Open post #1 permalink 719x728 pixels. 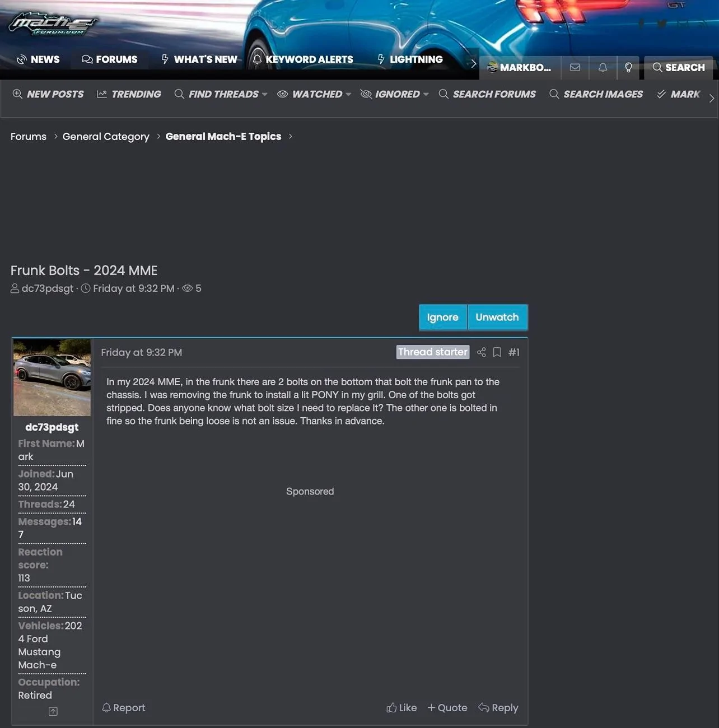pyautogui.click(x=514, y=352)
